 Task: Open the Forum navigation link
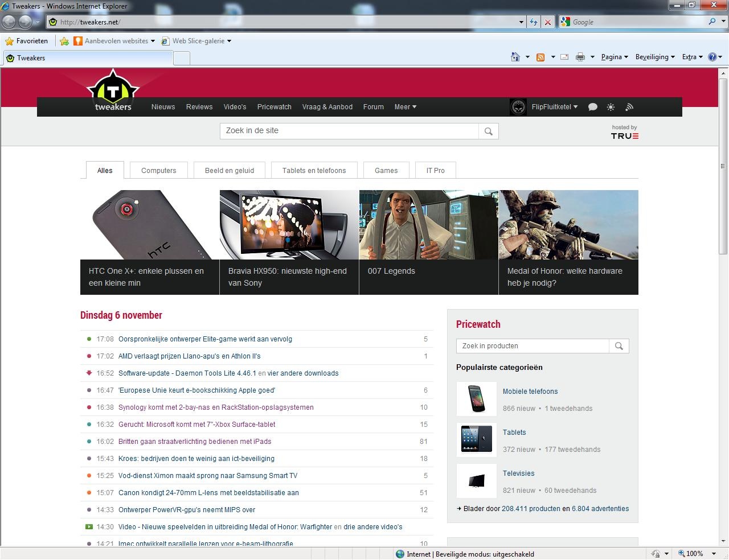(x=374, y=107)
